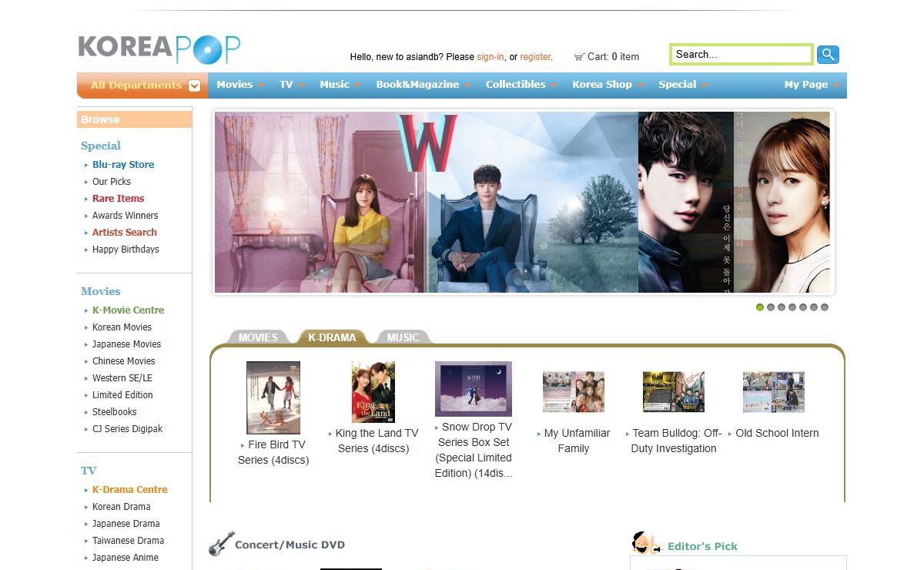Open the Taiwanese Drama sidebar link
Screen dimensions: 924x570
pos(129,541)
